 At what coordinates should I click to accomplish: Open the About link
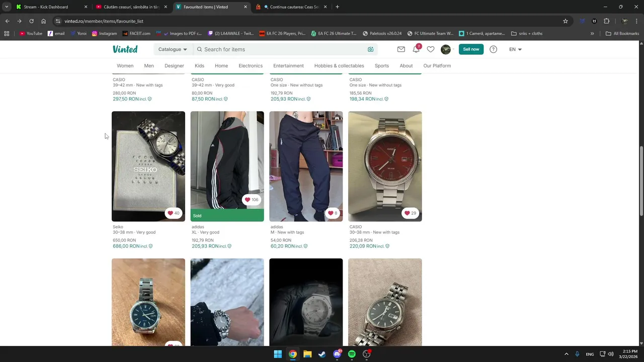pos(406,66)
